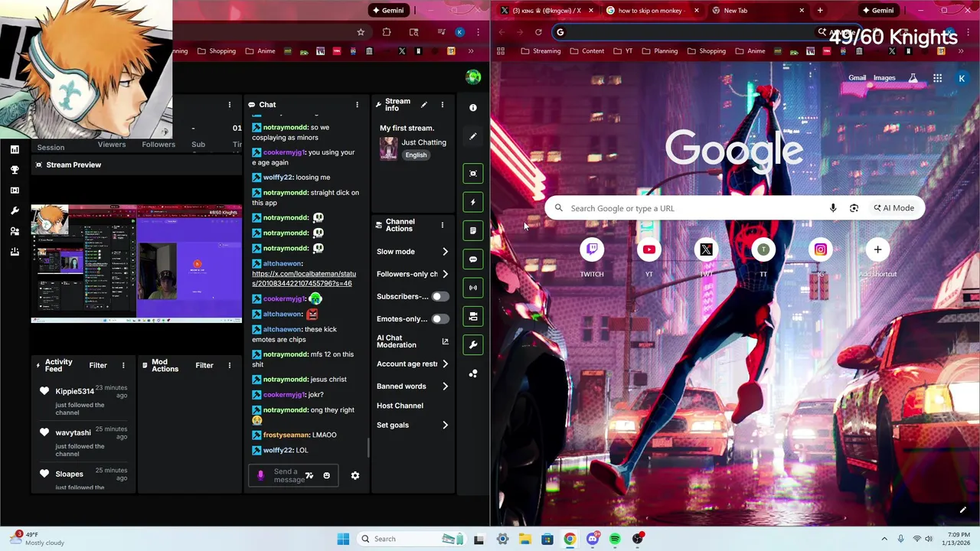Open the TWITCH shortcut on New Tab
This screenshot has height=551, width=980.
click(x=592, y=249)
